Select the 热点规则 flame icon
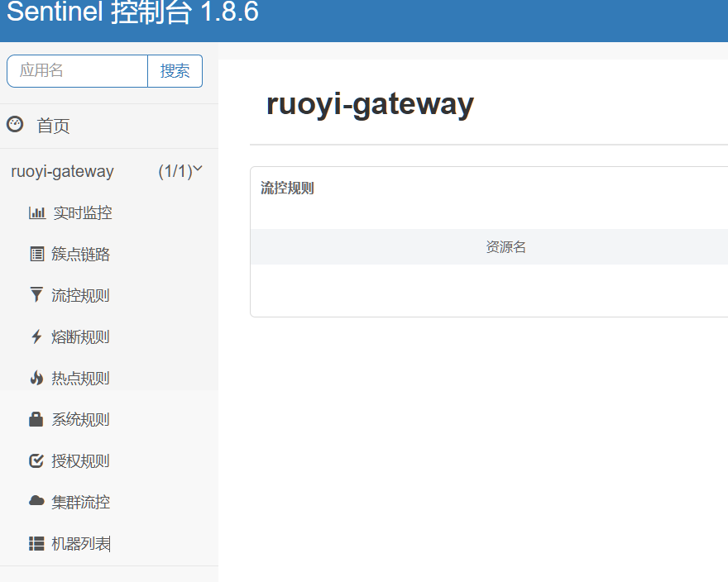This screenshot has width=728, height=582. [36, 378]
